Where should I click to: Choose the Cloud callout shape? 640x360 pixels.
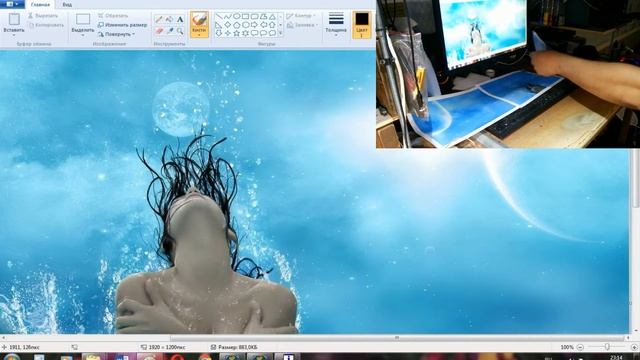coord(272,33)
